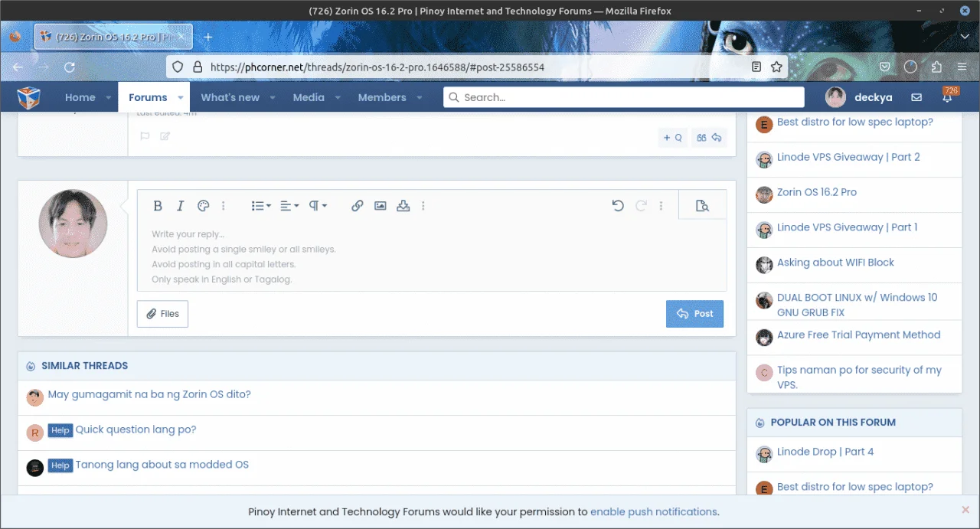Open the site tracking-protection shield icon
Image resolution: width=980 pixels, height=529 pixels.
(x=178, y=67)
